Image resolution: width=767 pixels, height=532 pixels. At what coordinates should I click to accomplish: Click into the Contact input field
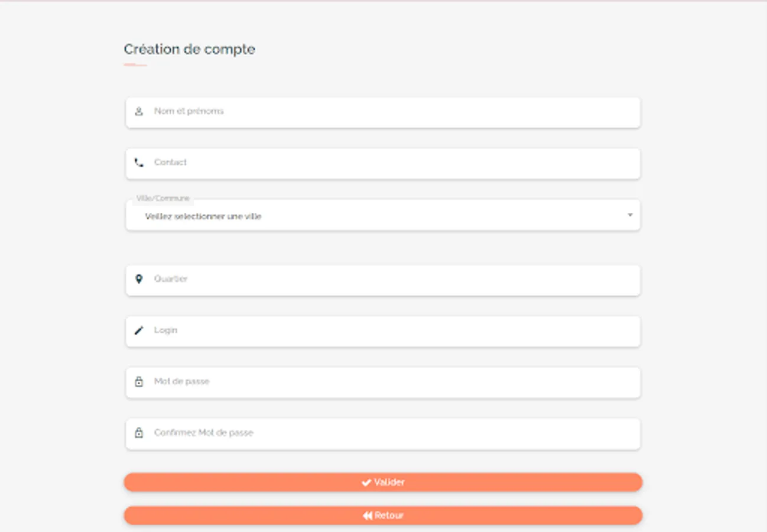pyautogui.click(x=390, y=163)
